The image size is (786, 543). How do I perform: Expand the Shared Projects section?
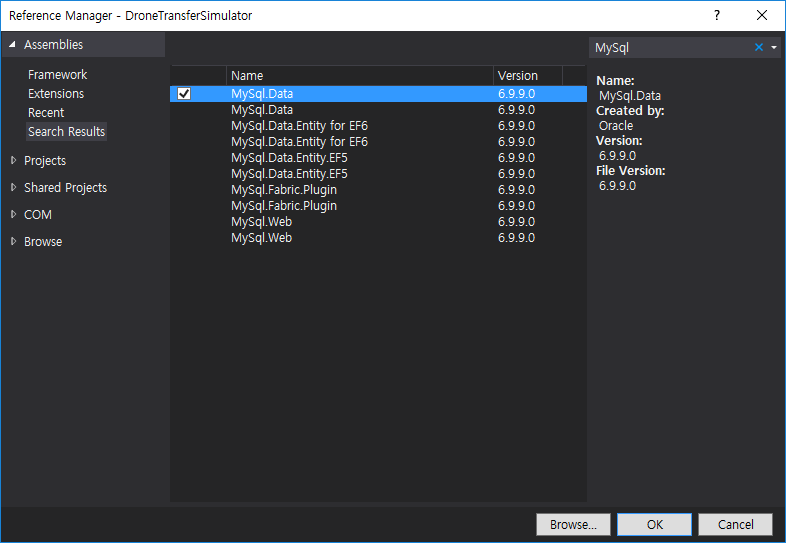(14, 187)
